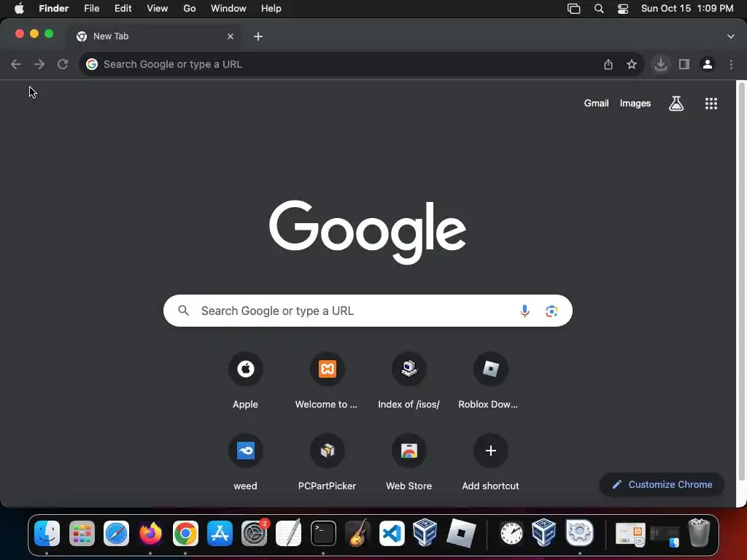
Task: Click the Stage Manager menu bar icon
Action: (574, 9)
